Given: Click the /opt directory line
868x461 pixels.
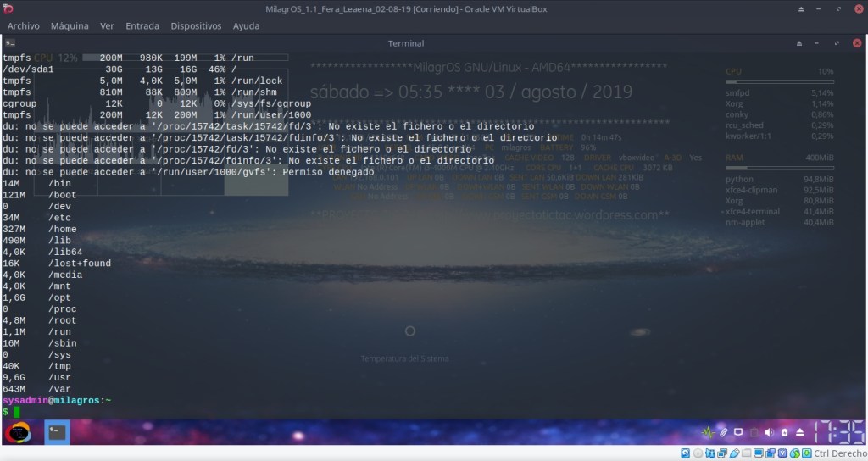Looking at the screenshot, I should click(36, 297).
